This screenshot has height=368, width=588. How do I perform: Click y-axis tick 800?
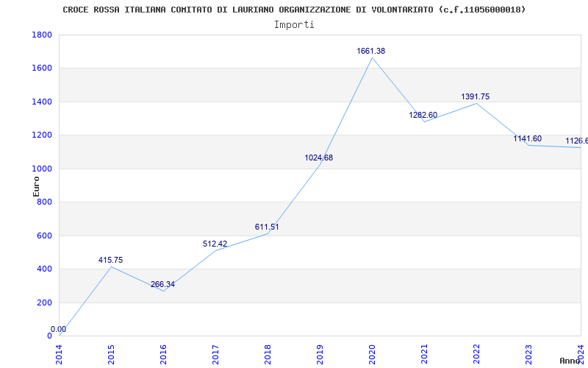tap(44, 202)
